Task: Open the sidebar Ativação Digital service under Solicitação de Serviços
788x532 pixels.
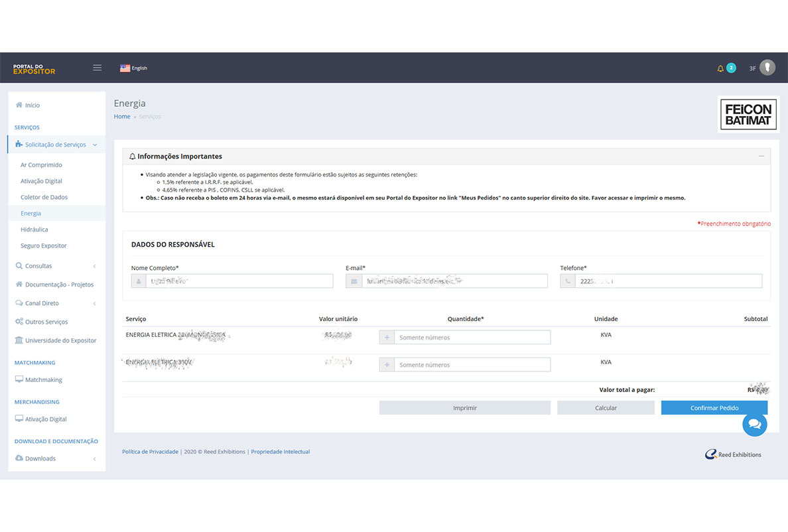Action: point(41,181)
